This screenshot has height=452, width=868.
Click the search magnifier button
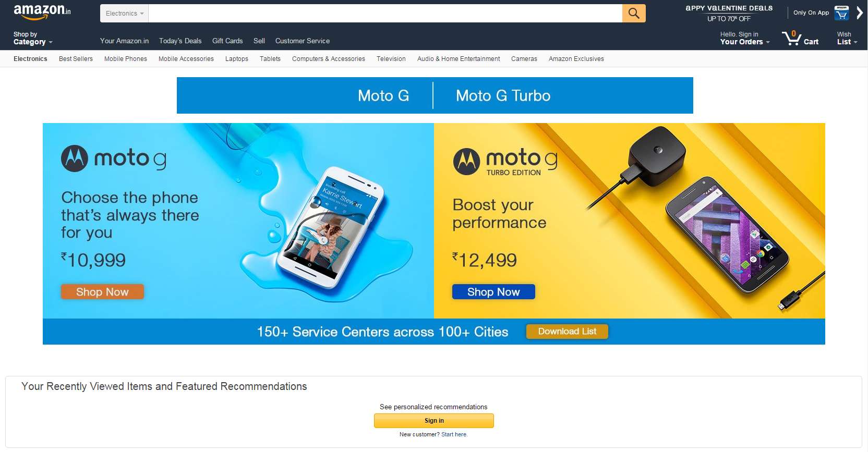(634, 13)
